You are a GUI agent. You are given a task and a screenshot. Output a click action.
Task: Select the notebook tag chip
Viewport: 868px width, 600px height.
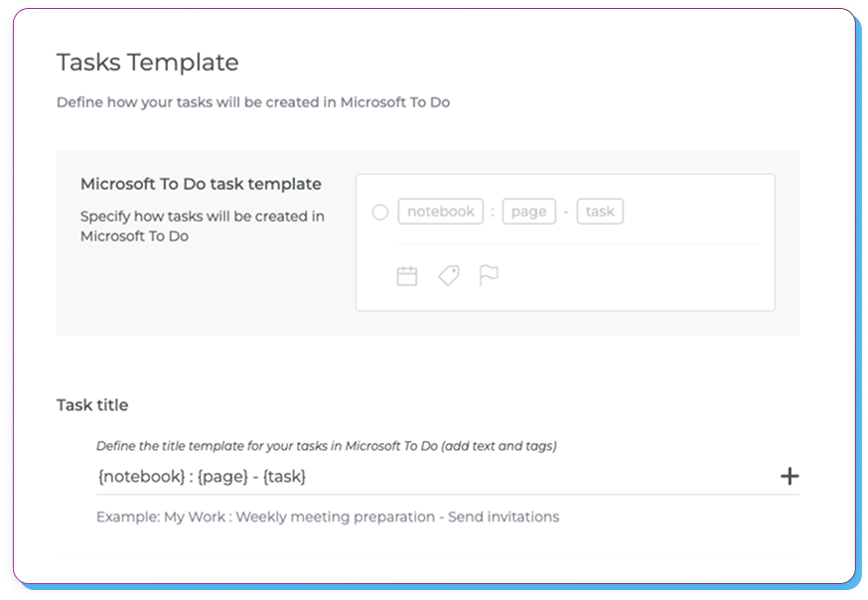click(441, 212)
